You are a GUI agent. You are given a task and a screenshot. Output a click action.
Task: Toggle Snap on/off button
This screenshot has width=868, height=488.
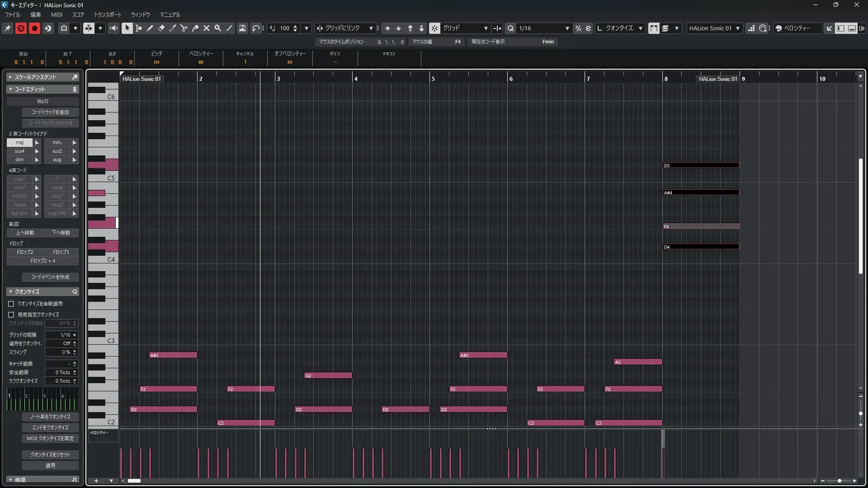pos(434,28)
